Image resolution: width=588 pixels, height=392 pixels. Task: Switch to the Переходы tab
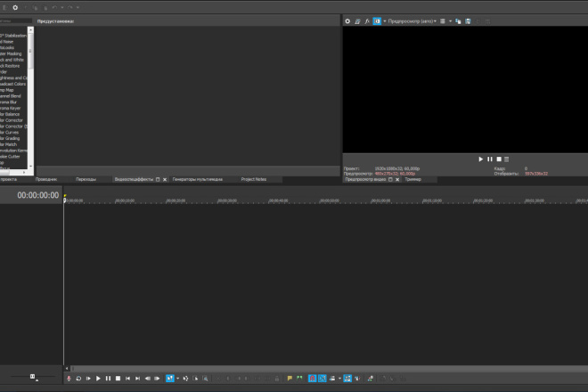click(x=86, y=179)
